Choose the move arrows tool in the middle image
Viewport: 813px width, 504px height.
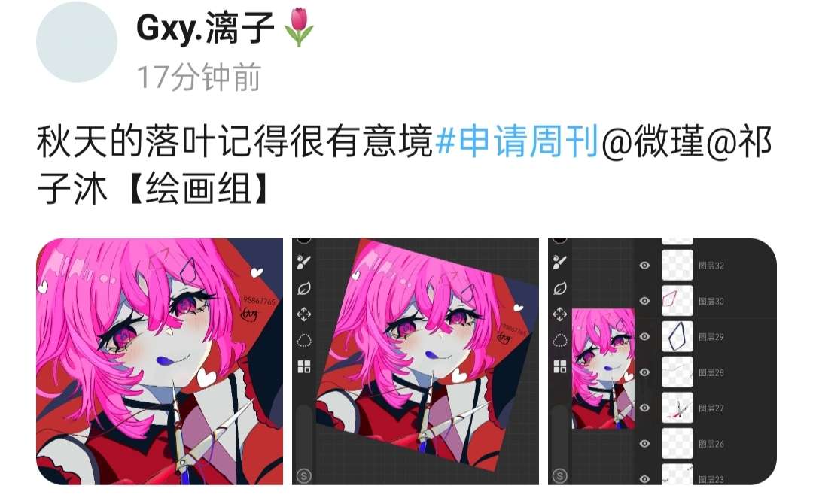click(x=304, y=314)
